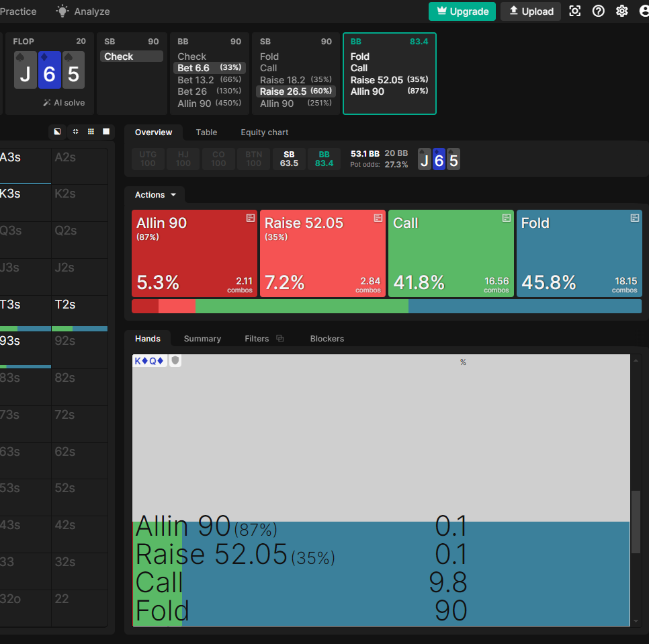Open the Summary tab

pyautogui.click(x=202, y=338)
